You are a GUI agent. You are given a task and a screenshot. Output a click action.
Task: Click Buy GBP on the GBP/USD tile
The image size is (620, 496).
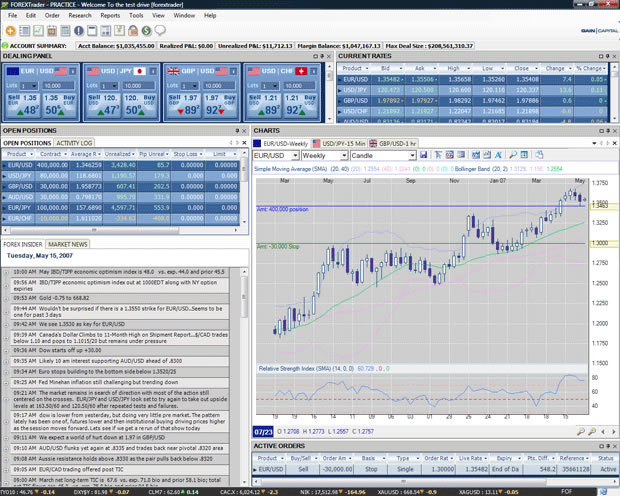[x=220, y=104]
